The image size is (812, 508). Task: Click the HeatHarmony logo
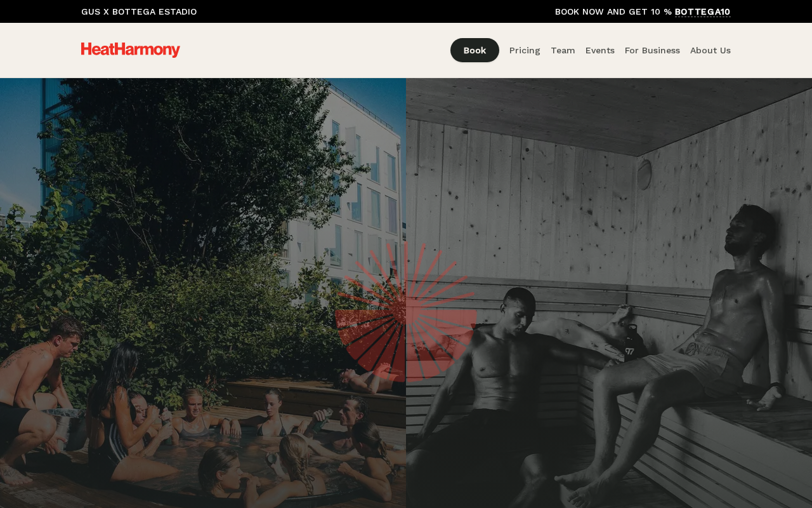[131, 50]
